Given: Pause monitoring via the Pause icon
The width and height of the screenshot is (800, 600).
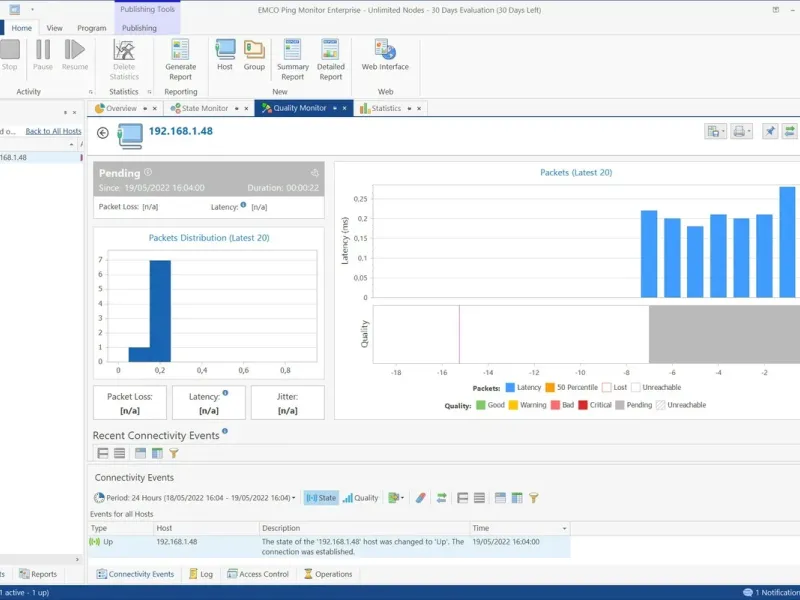Looking at the screenshot, I should click(x=43, y=55).
